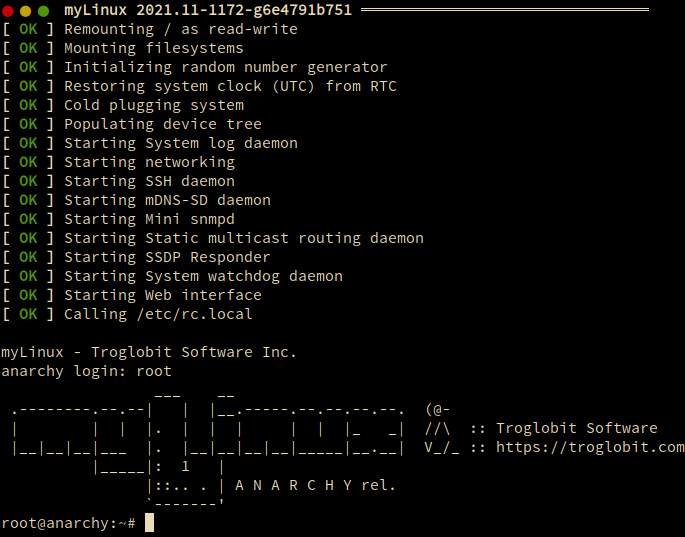
Task: Click the OK status for Calling /etc/rc.local
Action: pyautogui.click(x=27, y=314)
